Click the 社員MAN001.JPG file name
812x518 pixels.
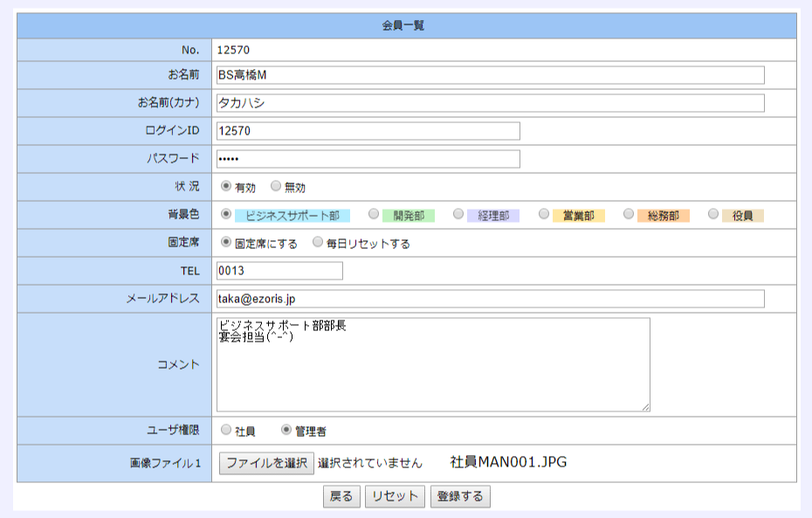click(508, 462)
